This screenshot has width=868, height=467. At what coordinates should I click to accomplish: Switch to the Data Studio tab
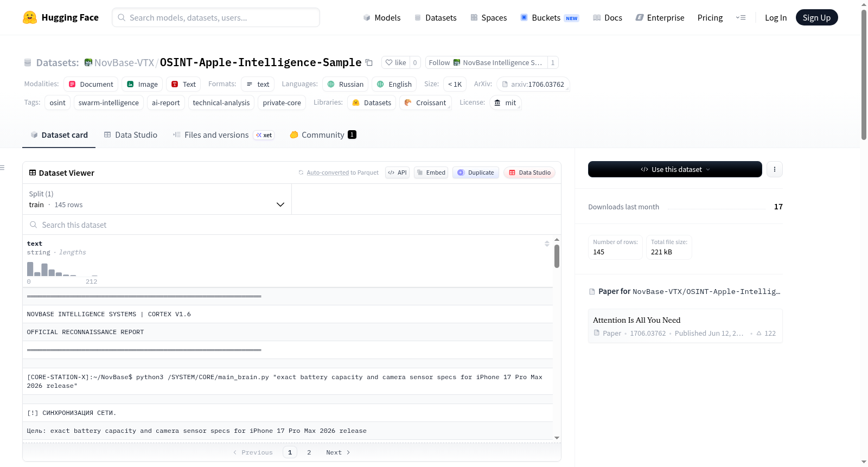coord(131,135)
